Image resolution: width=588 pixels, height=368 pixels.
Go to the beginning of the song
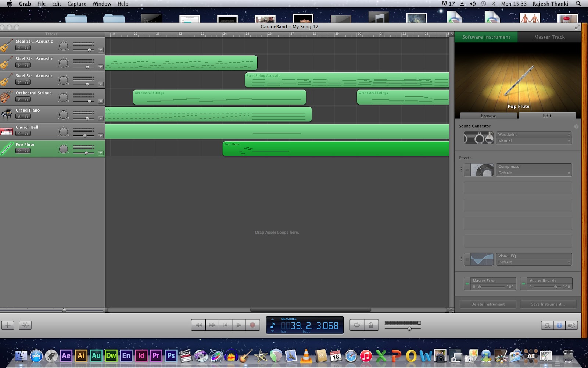click(226, 325)
